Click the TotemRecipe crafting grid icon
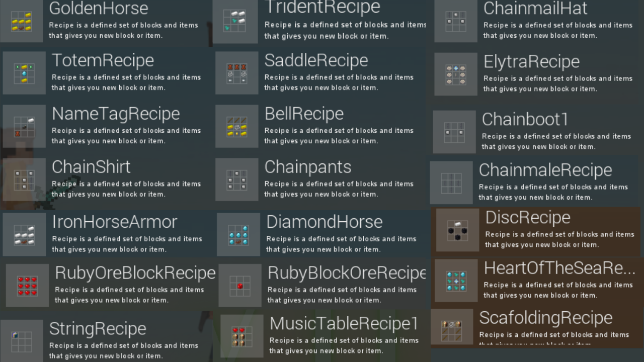 tap(24, 73)
